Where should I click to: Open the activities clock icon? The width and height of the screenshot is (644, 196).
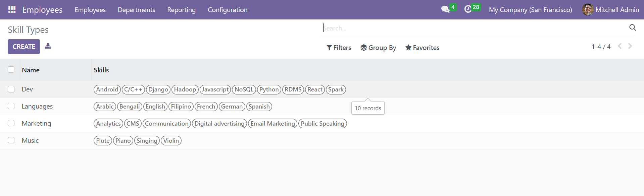point(468,9)
